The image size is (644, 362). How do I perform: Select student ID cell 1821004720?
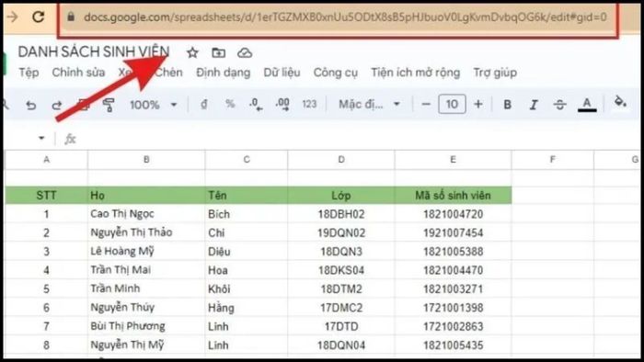click(x=453, y=213)
